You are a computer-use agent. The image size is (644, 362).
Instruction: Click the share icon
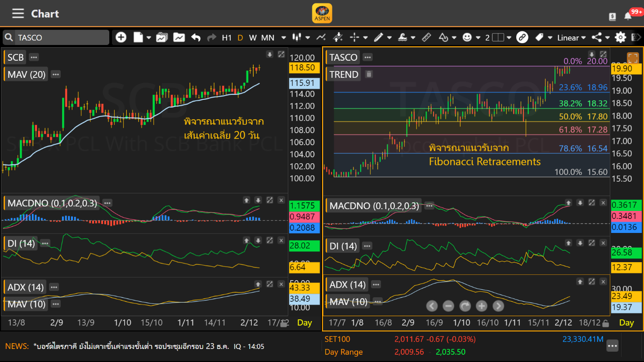[x=597, y=37]
